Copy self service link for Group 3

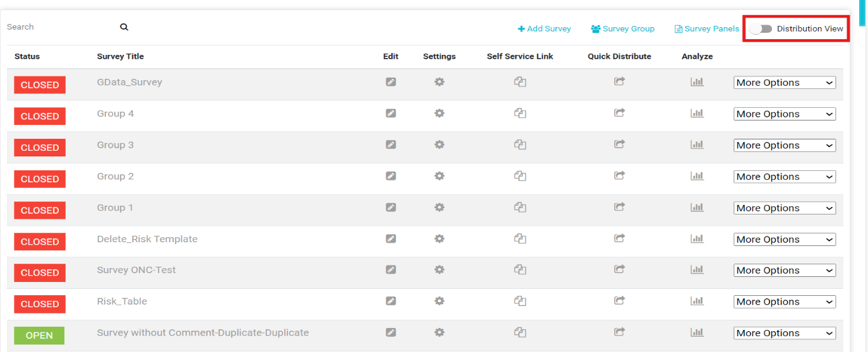point(520,144)
